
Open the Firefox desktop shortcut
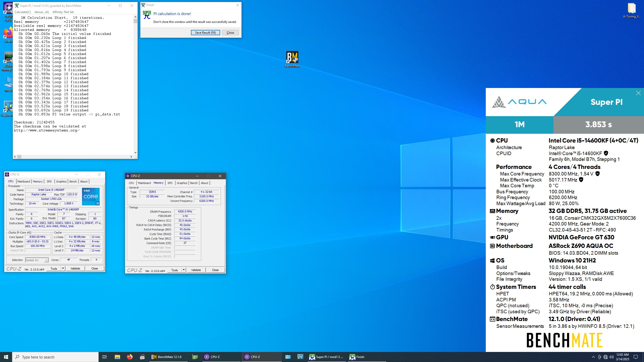tap(8, 35)
